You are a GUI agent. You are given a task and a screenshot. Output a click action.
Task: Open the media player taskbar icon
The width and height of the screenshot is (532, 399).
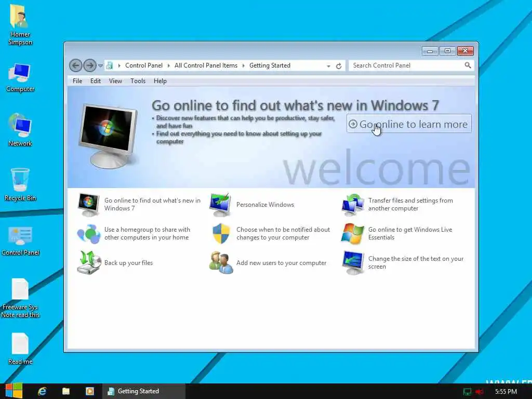[x=89, y=391]
